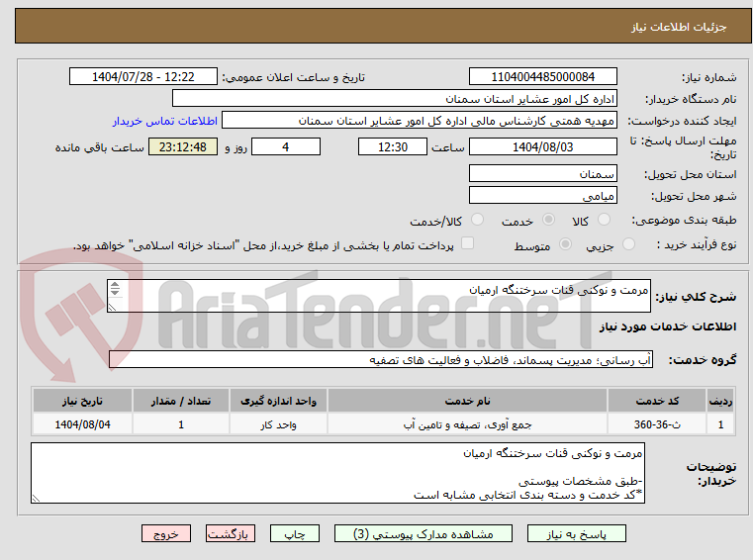
Task: Click the service code cell 'ث-36-360'
Action: 657,424
